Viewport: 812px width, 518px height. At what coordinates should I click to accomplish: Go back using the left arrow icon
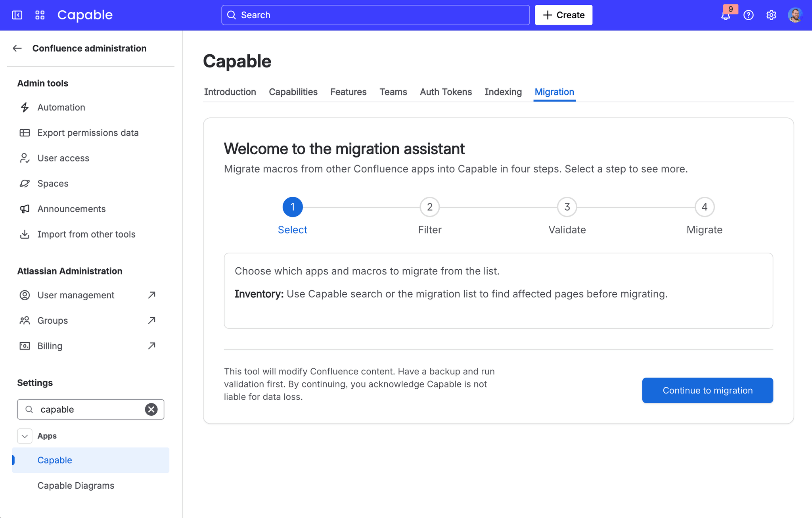coord(17,48)
